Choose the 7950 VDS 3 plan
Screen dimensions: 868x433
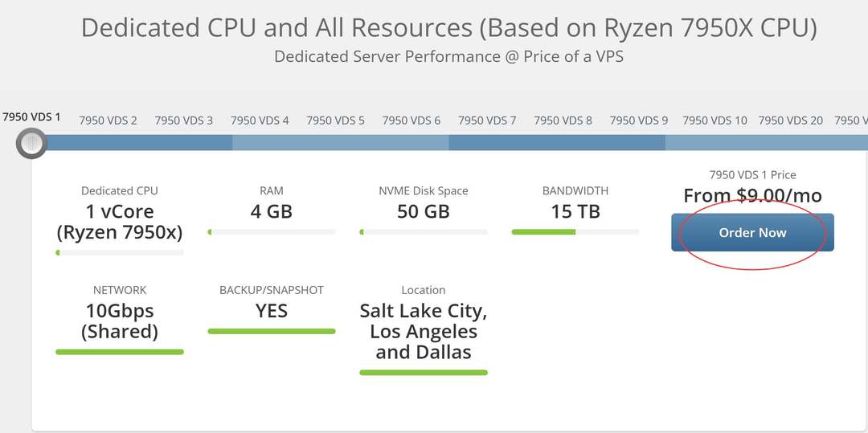click(x=184, y=121)
